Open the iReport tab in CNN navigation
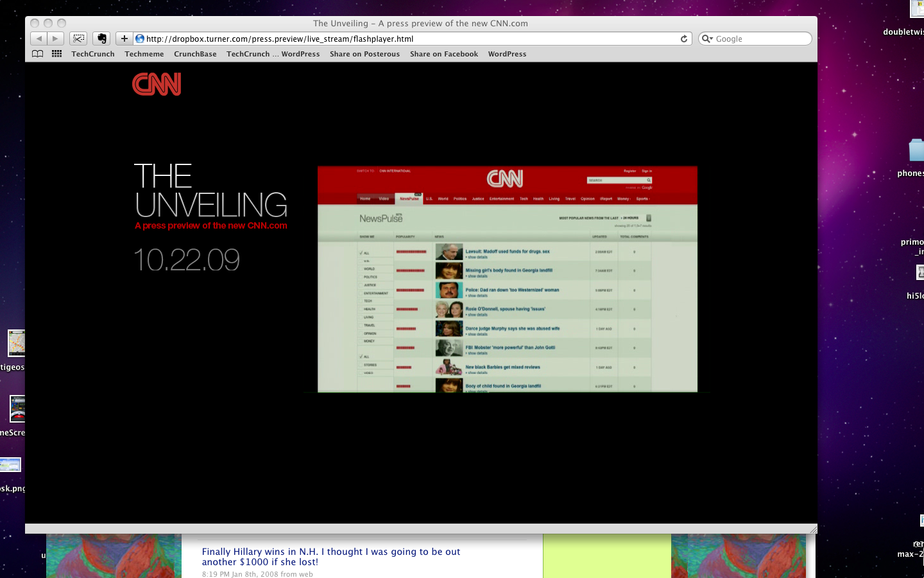Viewport: 924px width, 578px height. [606, 199]
